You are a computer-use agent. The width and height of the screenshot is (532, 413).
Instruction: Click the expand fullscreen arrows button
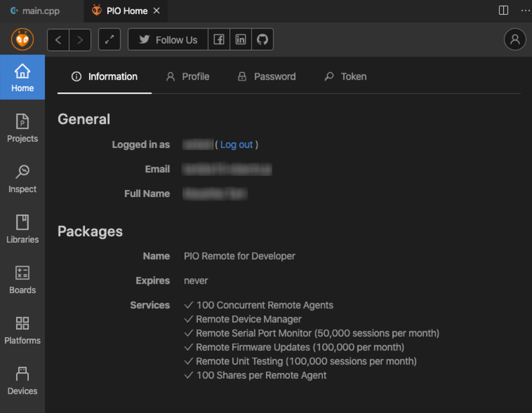tap(109, 39)
